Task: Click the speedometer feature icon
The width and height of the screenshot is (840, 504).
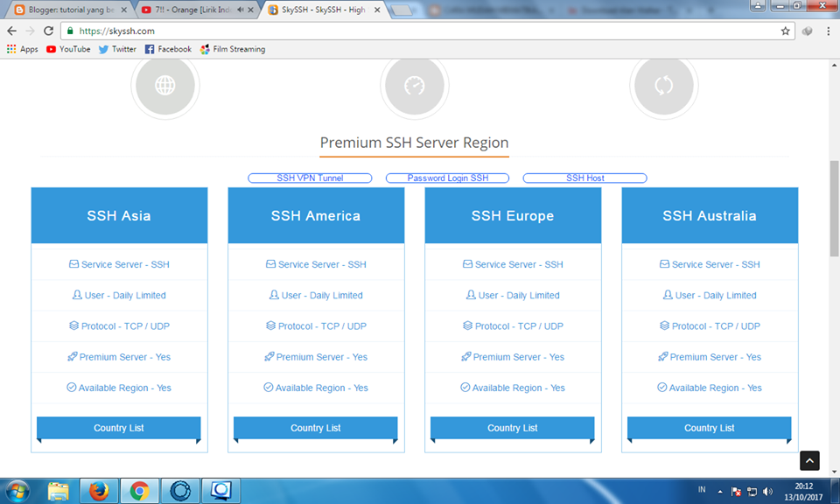Action: click(414, 85)
